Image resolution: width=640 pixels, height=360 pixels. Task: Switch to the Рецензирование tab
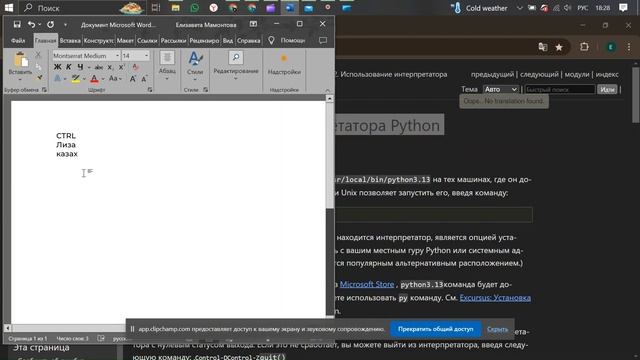coord(204,40)
